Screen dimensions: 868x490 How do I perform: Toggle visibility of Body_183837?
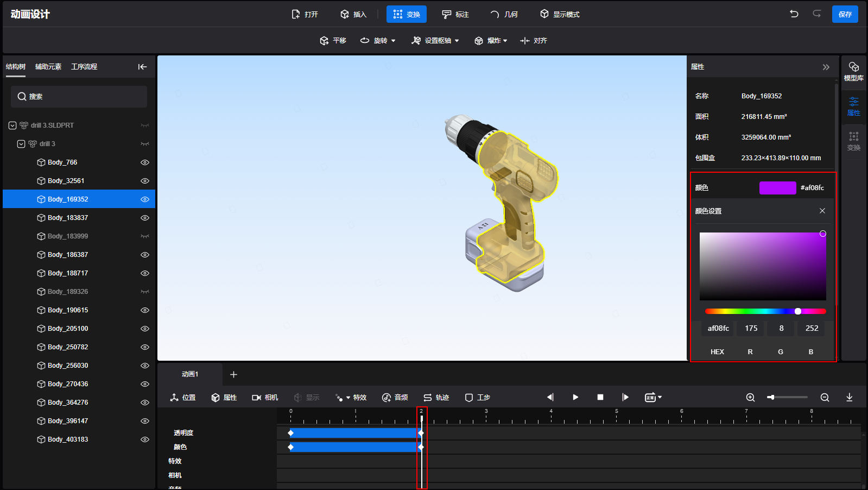tap(145, 218)
